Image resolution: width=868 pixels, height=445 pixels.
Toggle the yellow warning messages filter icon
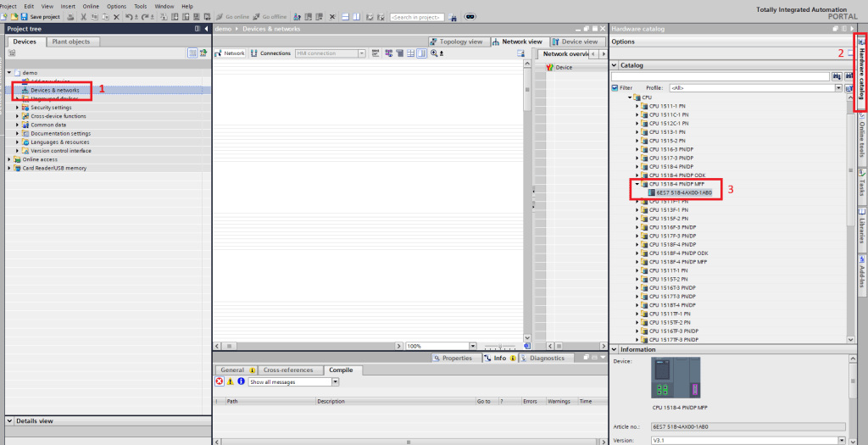point(231,381)
